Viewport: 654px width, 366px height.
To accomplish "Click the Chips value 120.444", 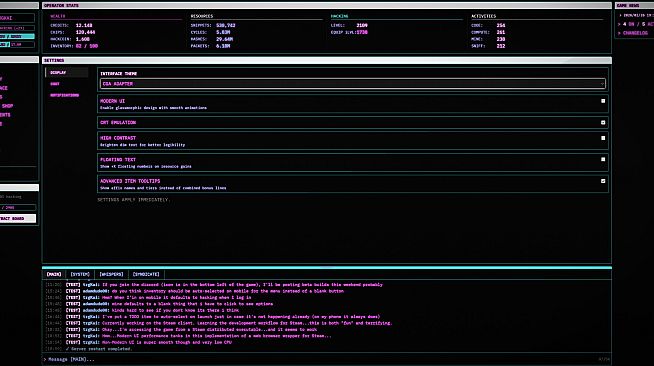I will pos(86,32).
